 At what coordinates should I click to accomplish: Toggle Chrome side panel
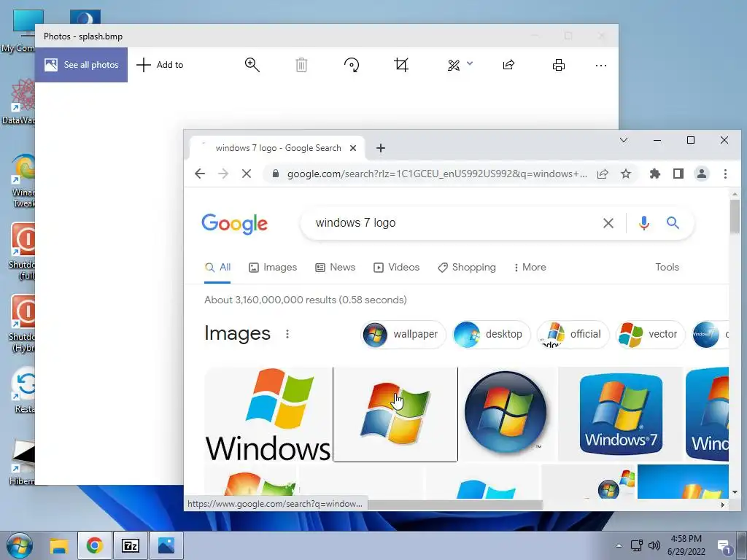point(678,174)
